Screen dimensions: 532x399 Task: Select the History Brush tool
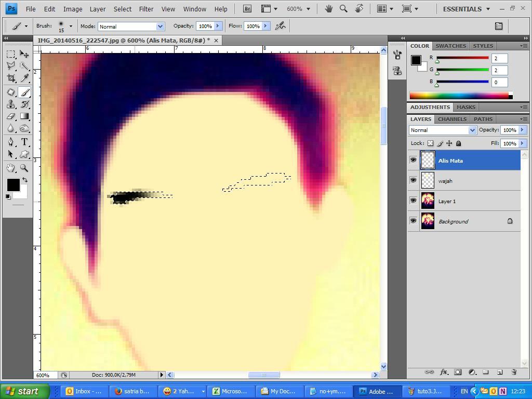coord(24,104)
